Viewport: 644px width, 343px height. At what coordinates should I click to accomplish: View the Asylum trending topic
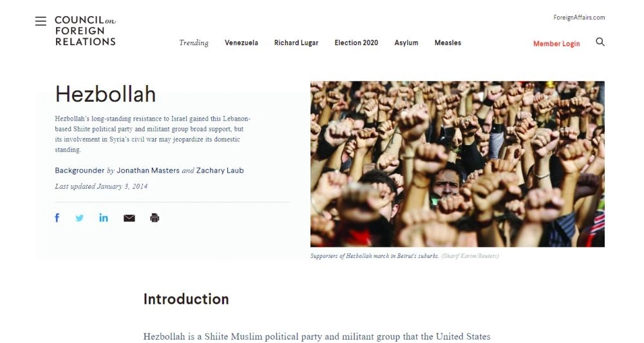tap(406, 43)
